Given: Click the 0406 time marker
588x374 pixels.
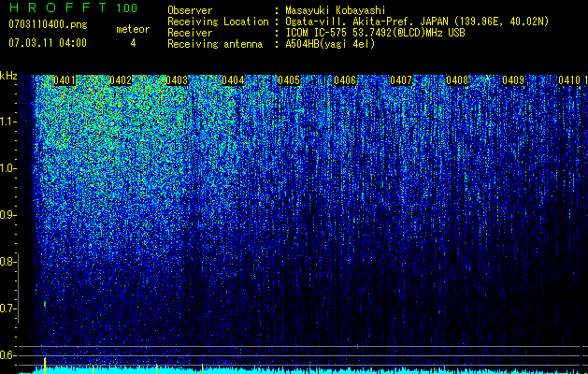Looking at the screenshot, I should pyautogui.click(x=345, y=80).
